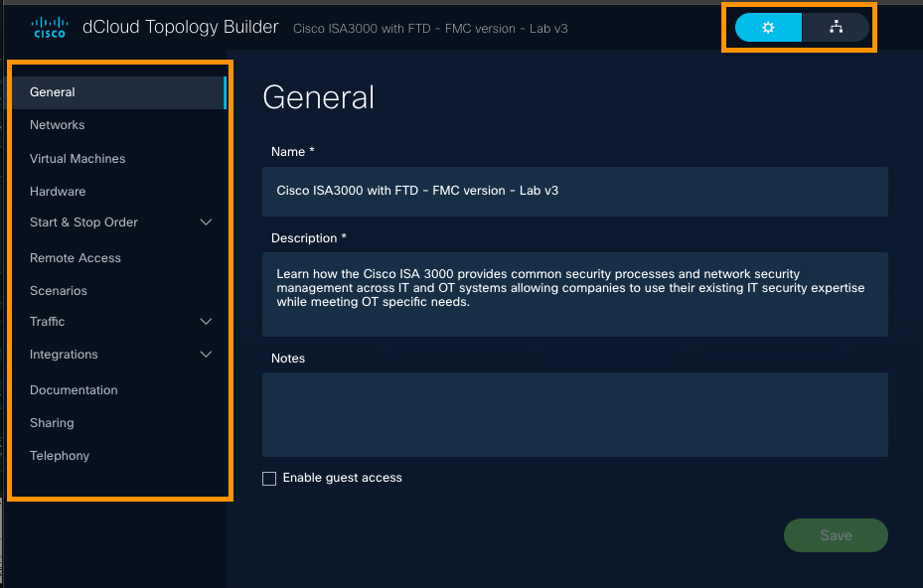This screenshot has height=588, width=923.
Task: Open Remote Access settings
Action: coord(76,258)
